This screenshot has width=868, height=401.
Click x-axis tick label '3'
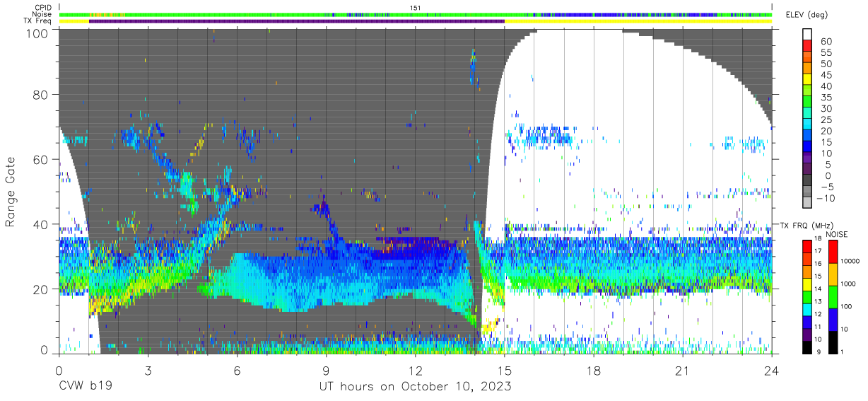click(148, 371)
